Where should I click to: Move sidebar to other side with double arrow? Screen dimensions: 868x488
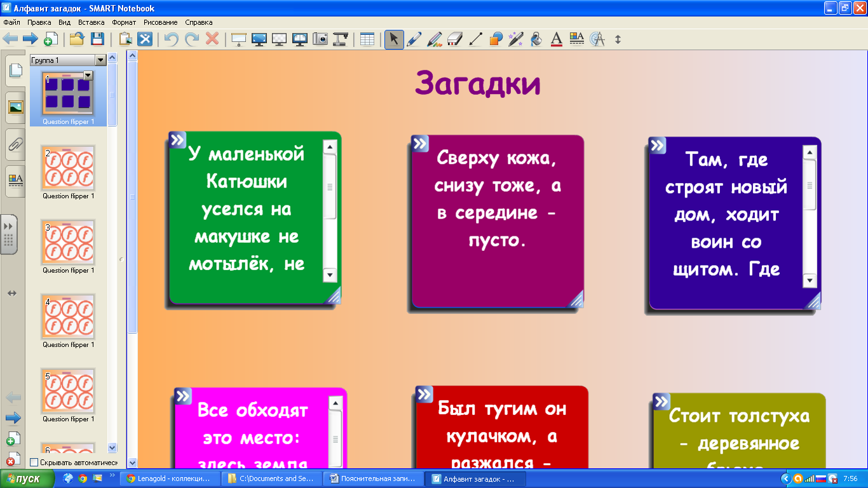(x=11, y=293)
